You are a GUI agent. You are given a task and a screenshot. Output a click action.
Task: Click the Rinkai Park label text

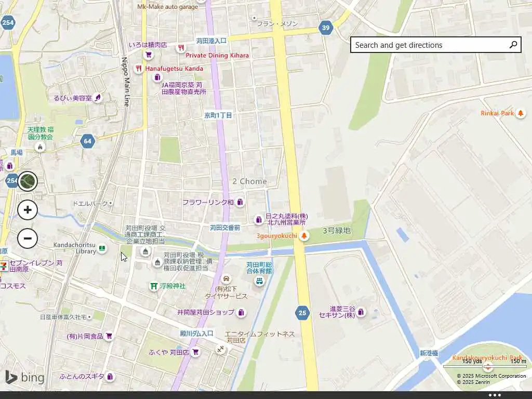coord(497,113)
